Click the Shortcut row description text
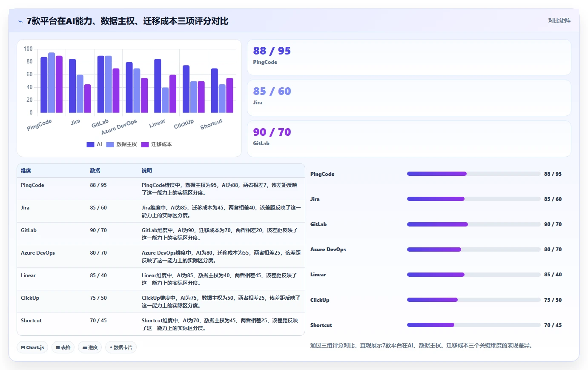This screenshot has width=588, height=370. [x=220, y=324]
